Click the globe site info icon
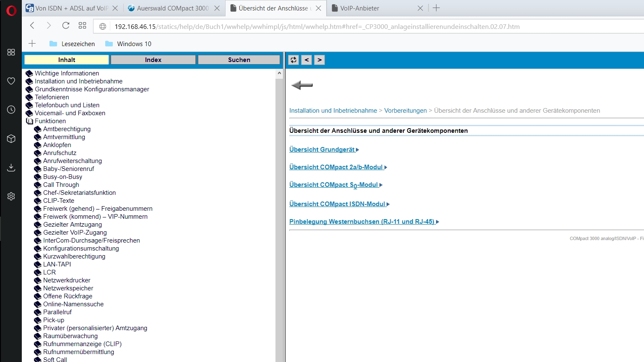Viewport: 644px width, 362px height. pyautogui.click(x=103, y=26)
